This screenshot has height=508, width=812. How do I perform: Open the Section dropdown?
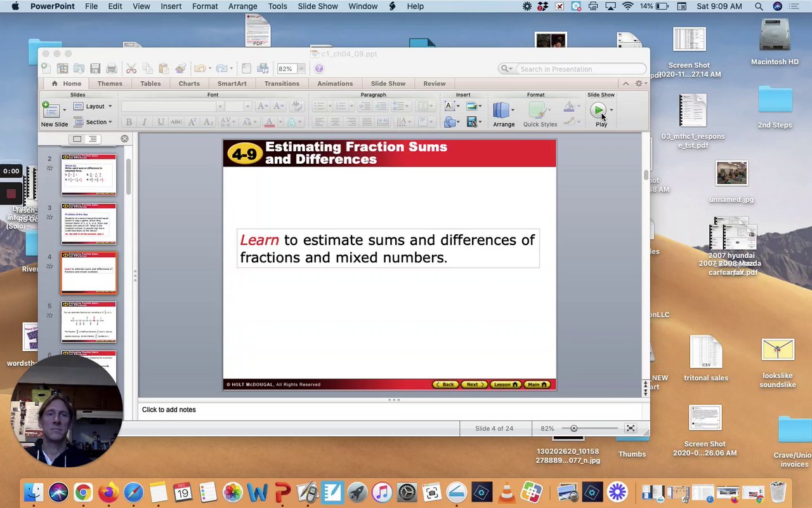pos(93,122)
